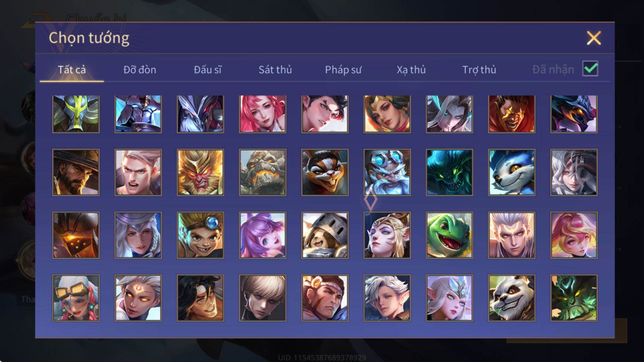Choose the blue wolf cub hero
The height and width of the screenshot is (362, 644).
tap(512, 173)
